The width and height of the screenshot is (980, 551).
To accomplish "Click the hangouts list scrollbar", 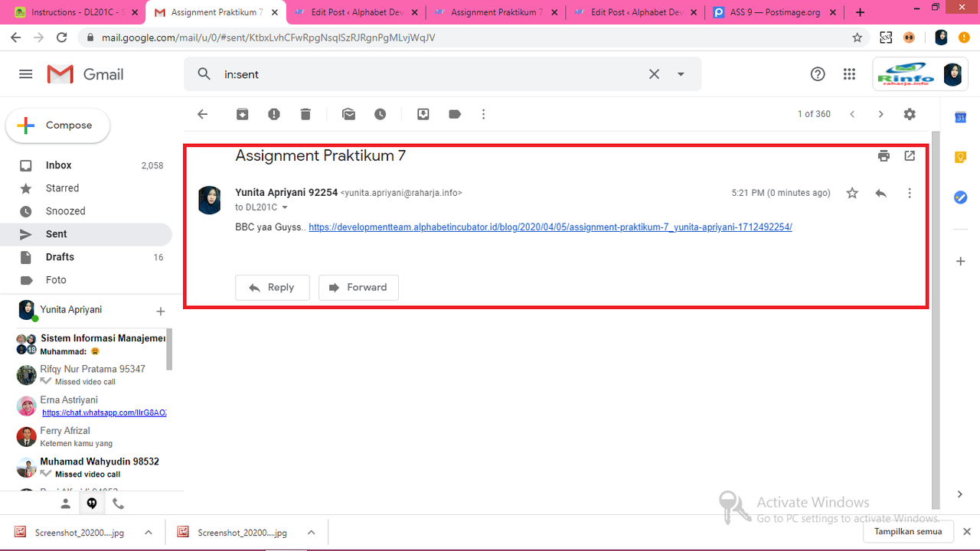I will pos(169,349).
